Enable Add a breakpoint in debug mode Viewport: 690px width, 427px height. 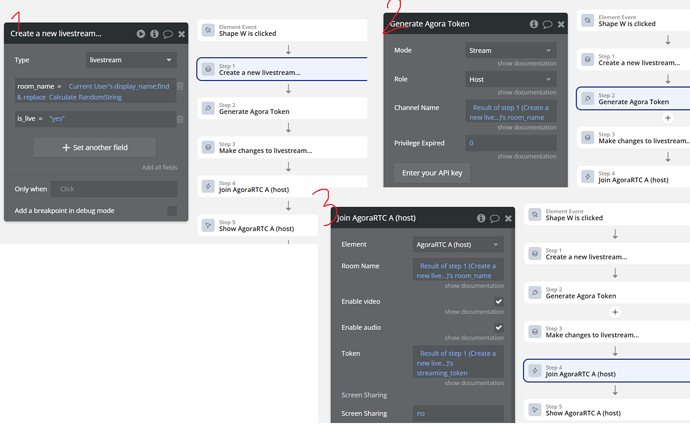pos(172,211)
